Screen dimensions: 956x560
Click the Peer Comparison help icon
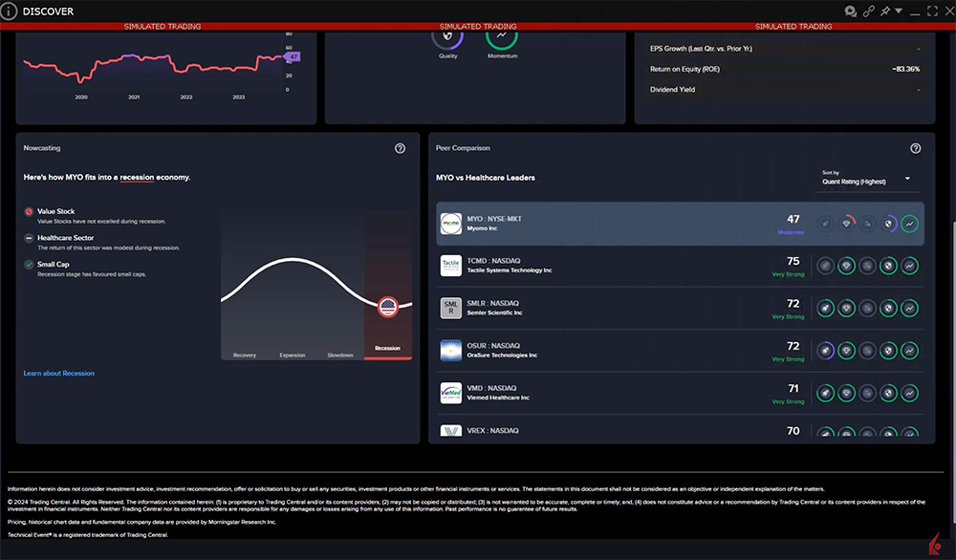pyautogui.click(x=915, y=148)
